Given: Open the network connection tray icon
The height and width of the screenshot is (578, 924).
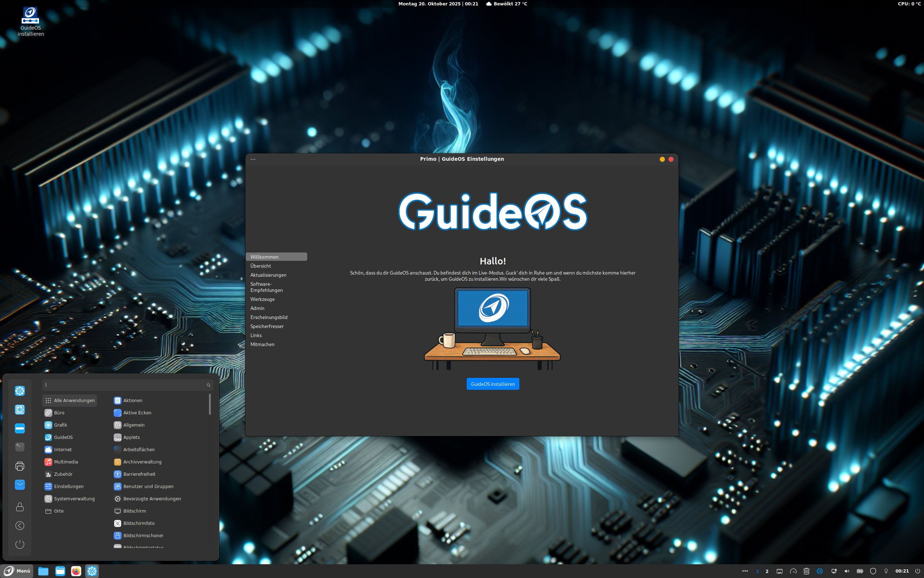Looking at the screenshot, I should [833, 571].
